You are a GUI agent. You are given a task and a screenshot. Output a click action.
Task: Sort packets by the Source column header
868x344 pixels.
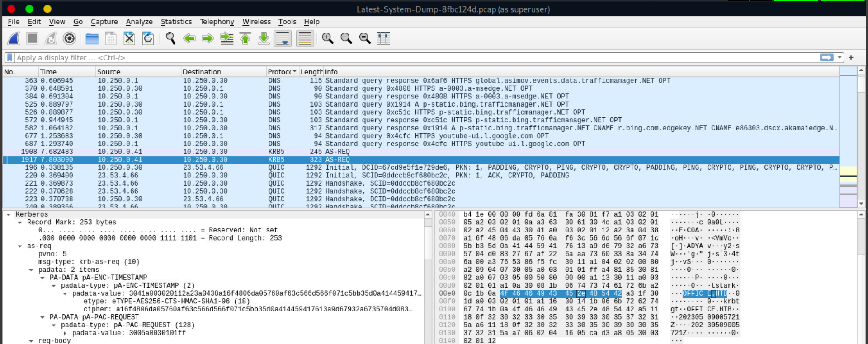[x=109, y=72]
